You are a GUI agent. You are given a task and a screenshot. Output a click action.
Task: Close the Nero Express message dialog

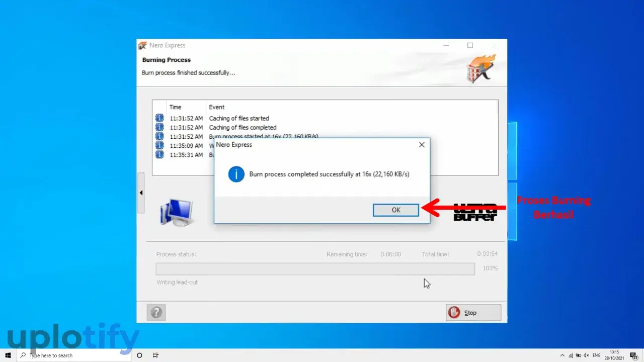pyautogui.click(x=422, y=145)
